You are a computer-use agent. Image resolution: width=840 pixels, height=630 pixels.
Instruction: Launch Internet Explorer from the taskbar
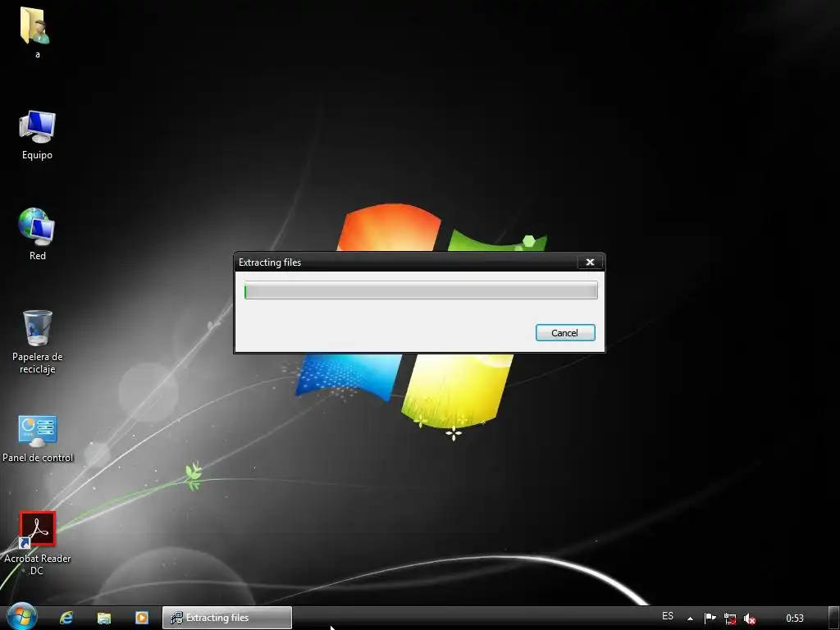66,618
